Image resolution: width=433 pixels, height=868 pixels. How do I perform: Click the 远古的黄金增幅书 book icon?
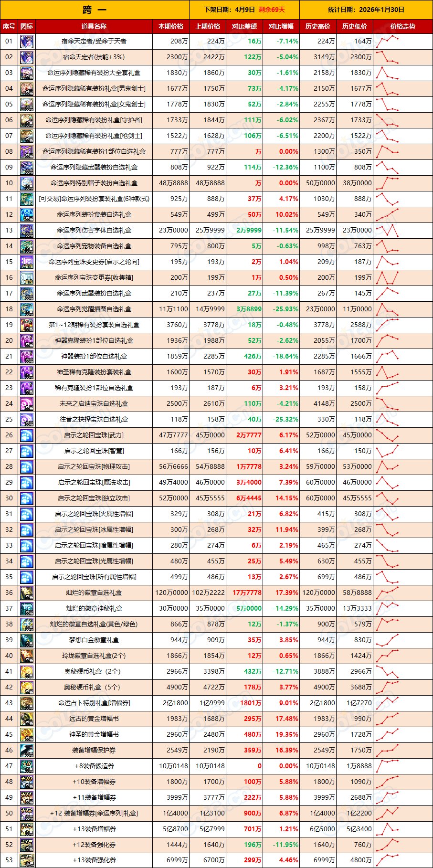pyautogui.click(x=27, y=719)
